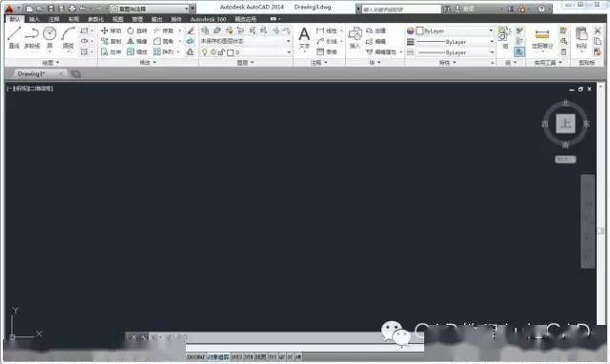Click the Move (移动) tool

[x=111, y=30]
